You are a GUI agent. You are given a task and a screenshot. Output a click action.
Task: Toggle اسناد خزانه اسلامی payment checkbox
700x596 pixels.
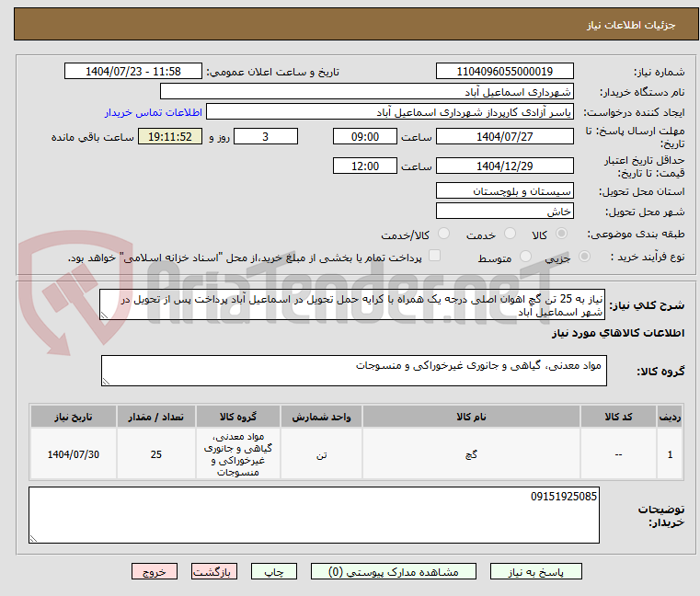pyautogui.click(x=434, y=256)
